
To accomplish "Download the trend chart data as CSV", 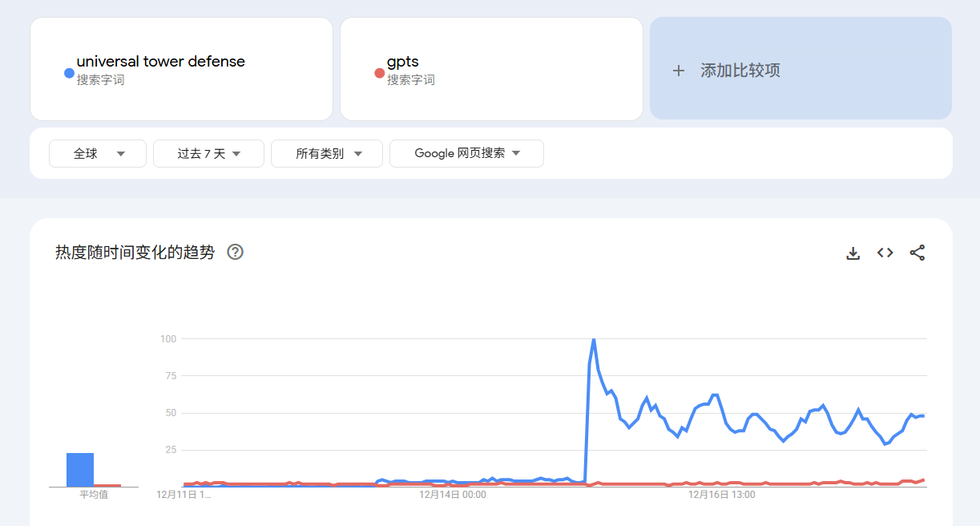I will [853, 253].
